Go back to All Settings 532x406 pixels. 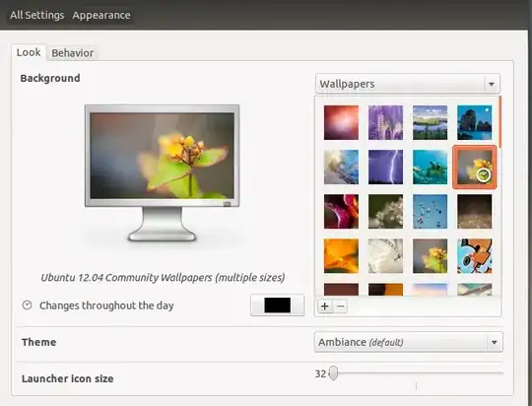[x=37, y=16]
